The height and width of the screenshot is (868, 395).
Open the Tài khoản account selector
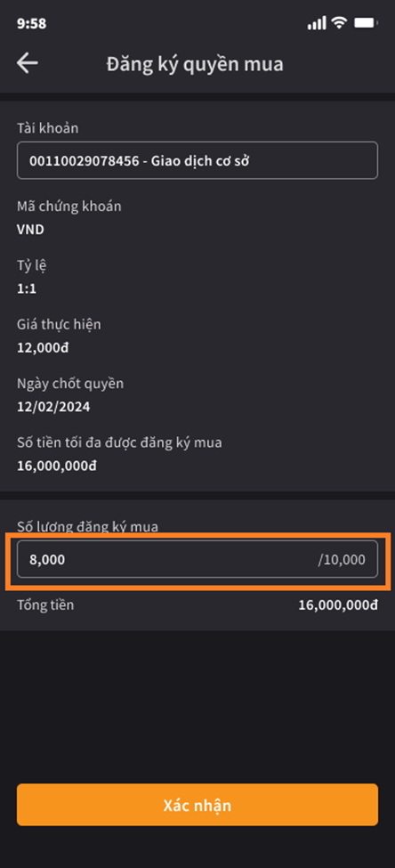(197, 160)
